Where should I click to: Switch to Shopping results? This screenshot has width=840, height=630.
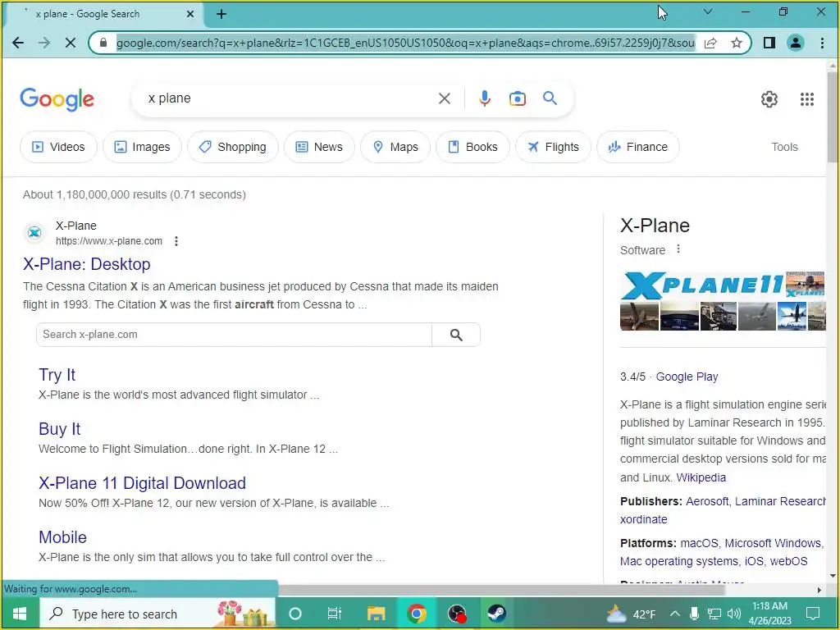pyautogui.click(x=232, y=147)
